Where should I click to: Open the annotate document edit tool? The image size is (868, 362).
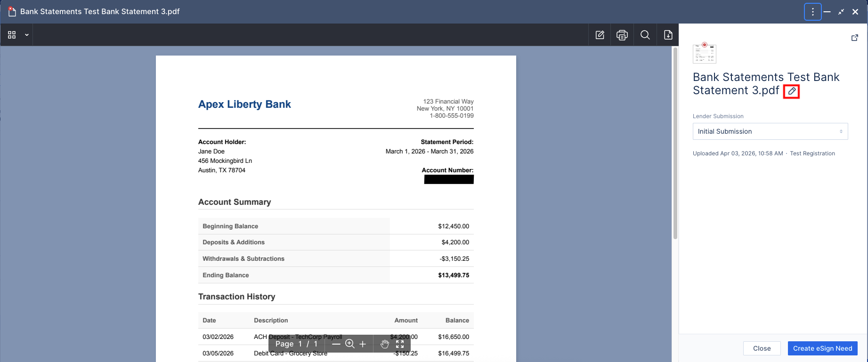click(x=600, y=35)
